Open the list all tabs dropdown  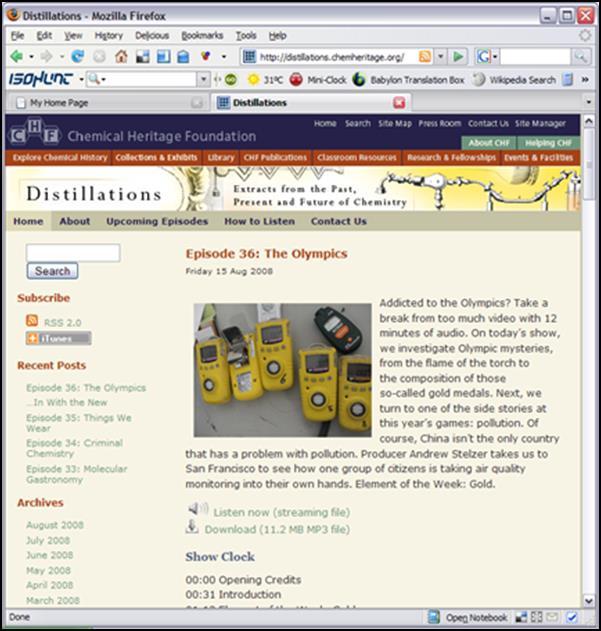(x=589, y=102)
